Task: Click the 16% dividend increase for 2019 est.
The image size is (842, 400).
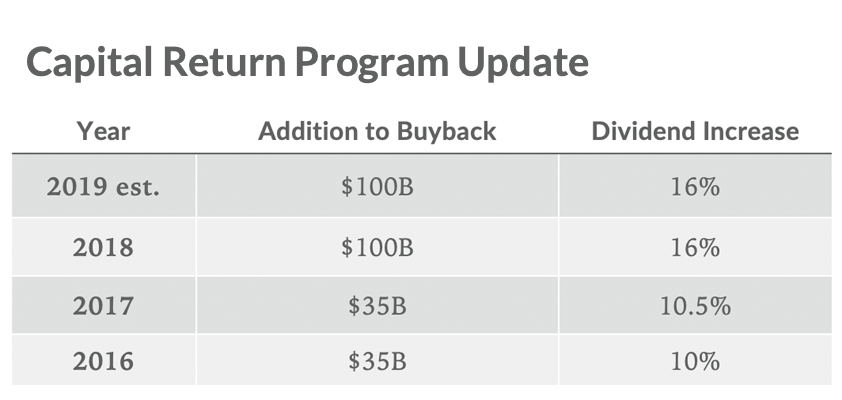Action: click(695, 187)
